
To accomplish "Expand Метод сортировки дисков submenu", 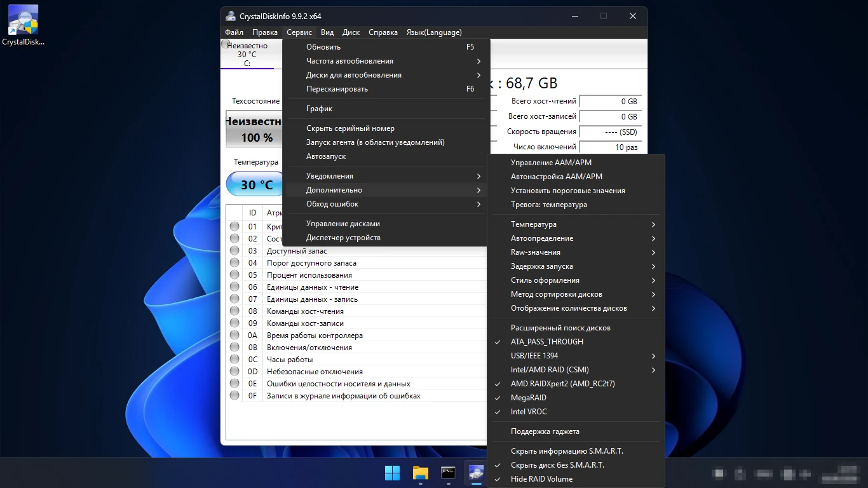I will (x=576, y=294).
